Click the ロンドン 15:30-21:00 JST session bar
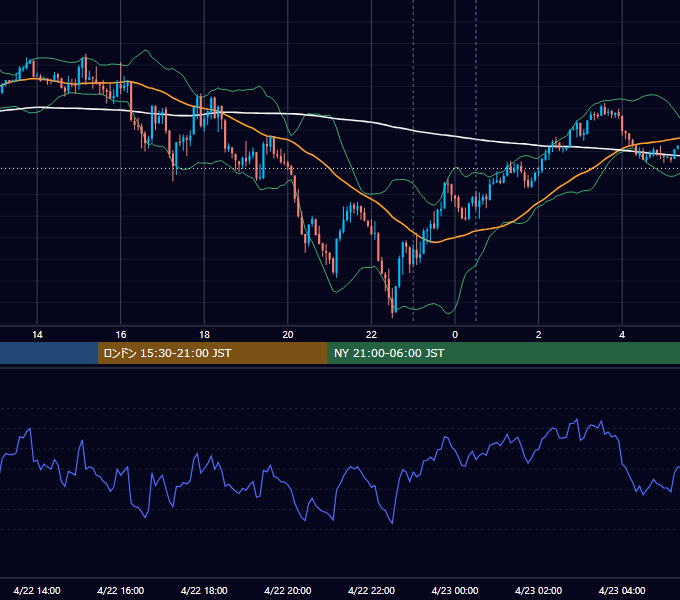Screen dimensions: 680x600 coord(212,353)
